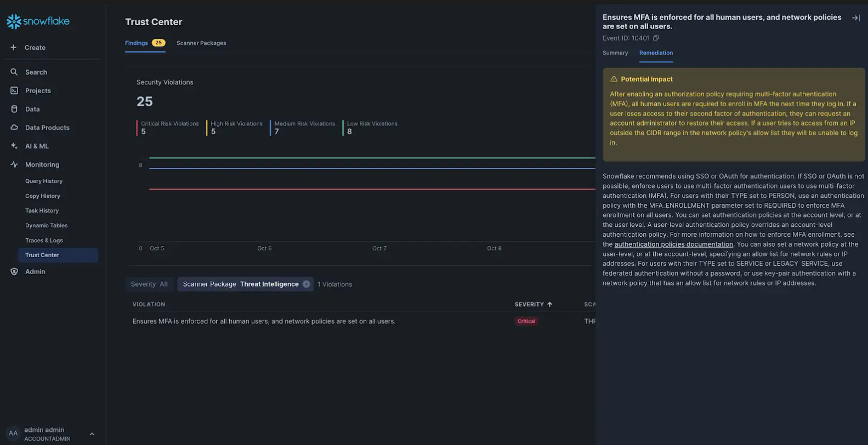Select Trust Center in sidebar

pos(58,255)
